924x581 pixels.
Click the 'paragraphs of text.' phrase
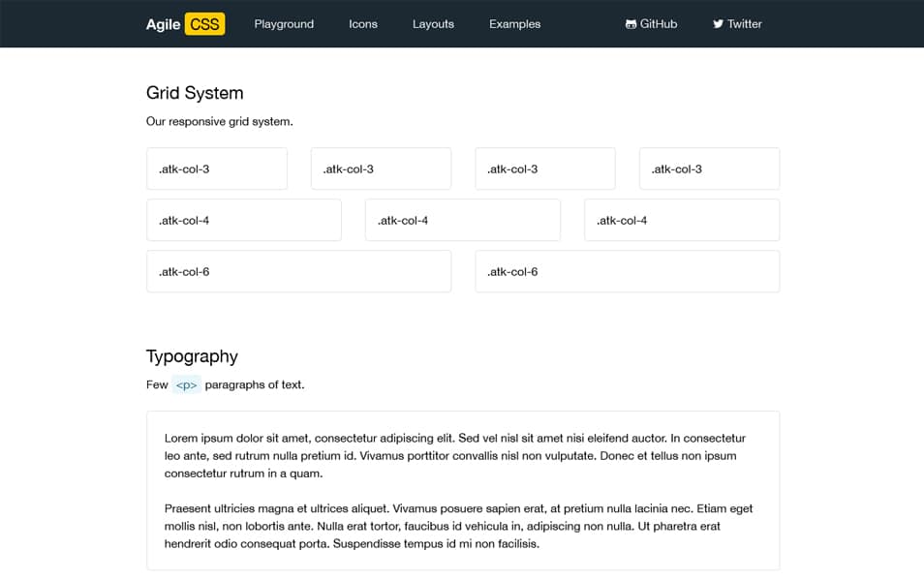point(255,384)
